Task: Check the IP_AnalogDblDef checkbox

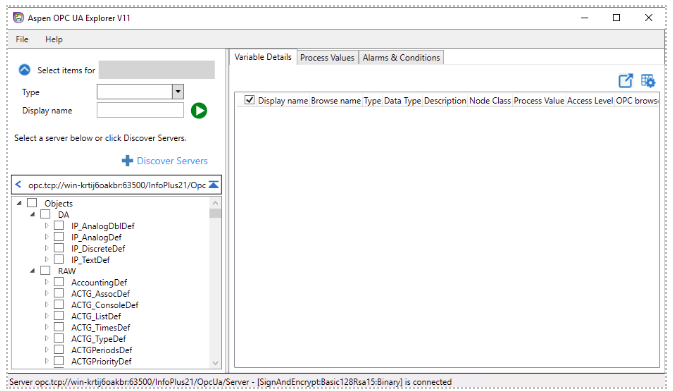Action: pyautogui.click(x=59, y=225)
